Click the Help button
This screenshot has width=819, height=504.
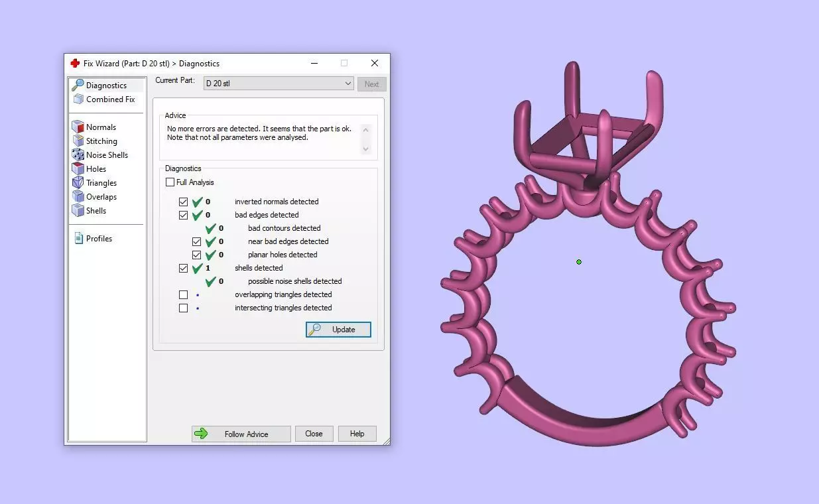[x=357, y=434]
